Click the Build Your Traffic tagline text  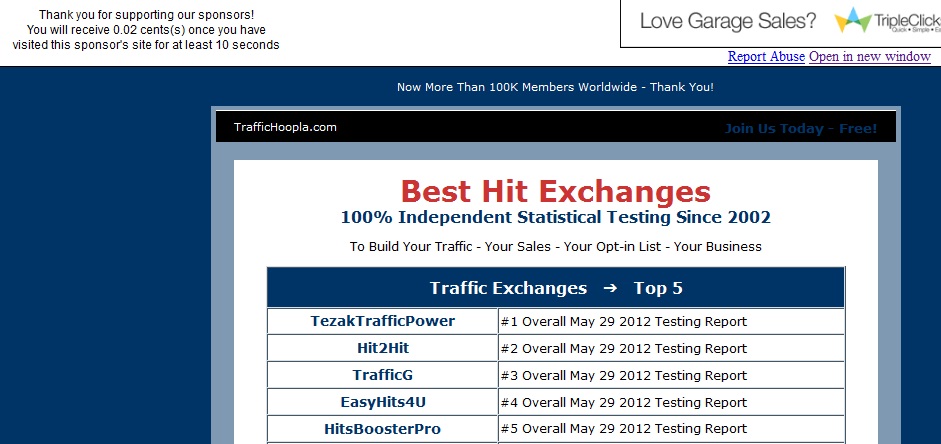tap(556, 247)
